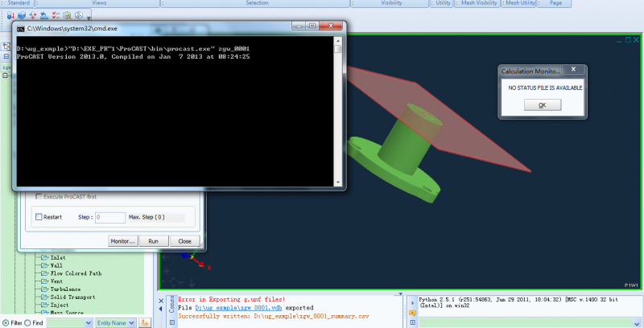Open the toolbar overflow options arrow
The width and height of the screenshot is (644, 328).
pos(89,18)
